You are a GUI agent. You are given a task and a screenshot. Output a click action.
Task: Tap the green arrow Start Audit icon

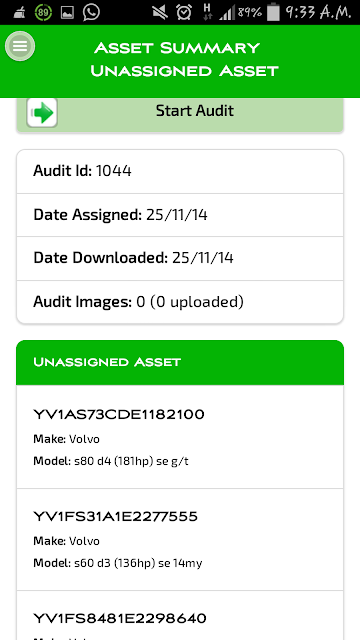pos(42,112)
